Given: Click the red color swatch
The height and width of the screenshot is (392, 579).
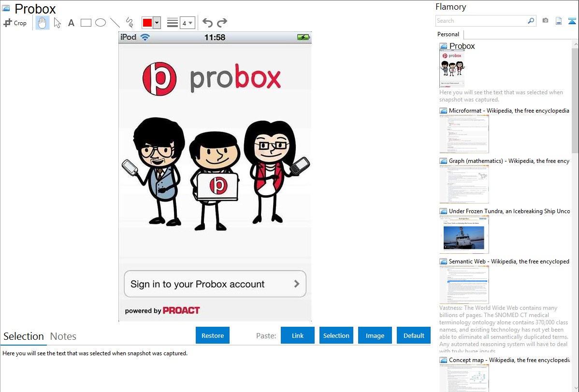Looking at the screenshot, I should (147, 23).
